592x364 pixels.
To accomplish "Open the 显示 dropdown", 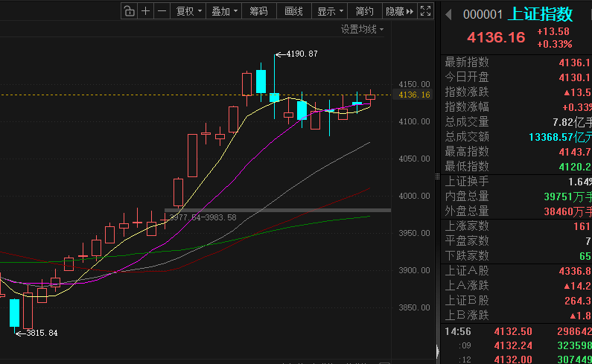I will [330, 11].
